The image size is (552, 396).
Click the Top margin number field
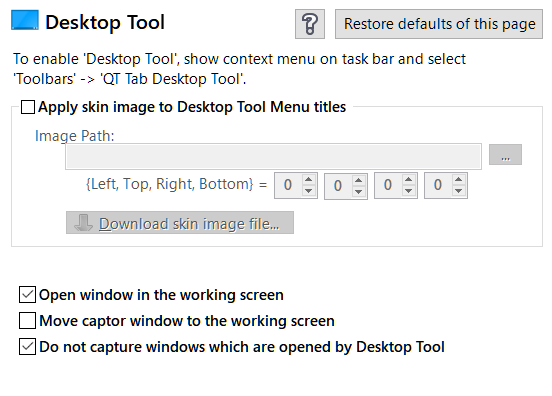(338, 186)
